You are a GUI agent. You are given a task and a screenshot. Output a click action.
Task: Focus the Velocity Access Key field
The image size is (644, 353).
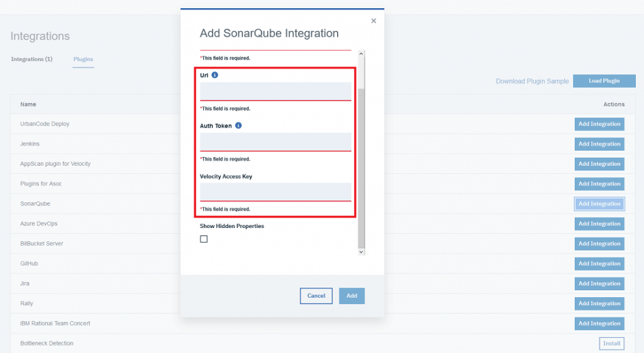click(275, 192)
